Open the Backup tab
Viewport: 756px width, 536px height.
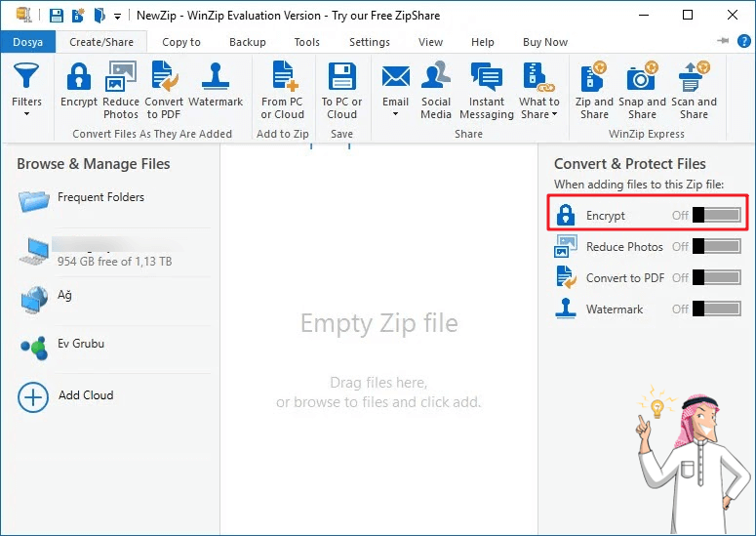pyautogui.click(x=248, y=42)
